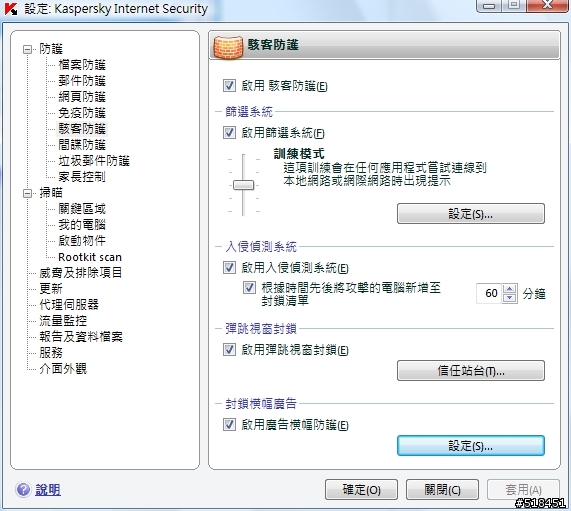Minimize the Kaspersky settings window
The height and width of the screenshot is (511, 571).
coord(489,5)
